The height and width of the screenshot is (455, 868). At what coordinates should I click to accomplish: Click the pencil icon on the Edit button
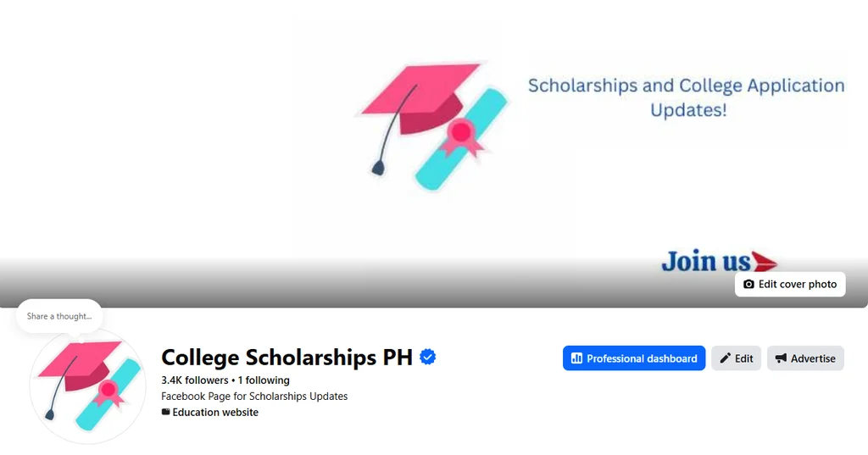726,358
